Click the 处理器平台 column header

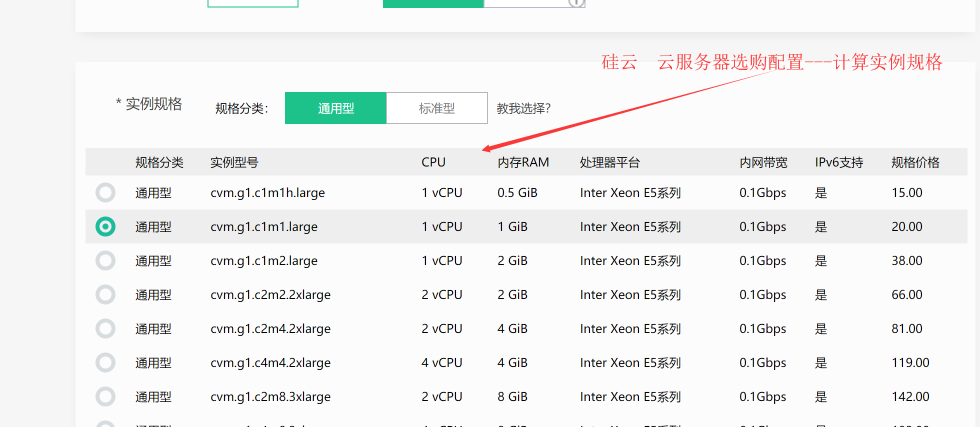[x=610, y=162]
